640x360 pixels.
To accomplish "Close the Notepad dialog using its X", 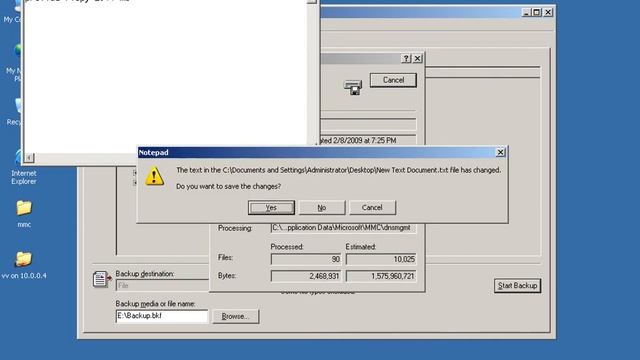I will [500, 152].
